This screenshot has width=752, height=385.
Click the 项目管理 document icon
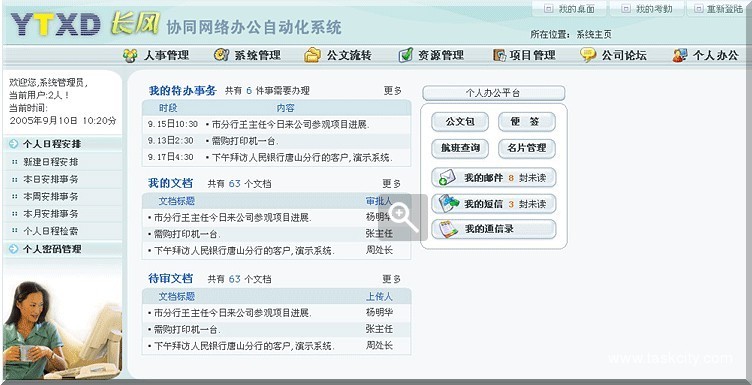[x=499, y=56]
